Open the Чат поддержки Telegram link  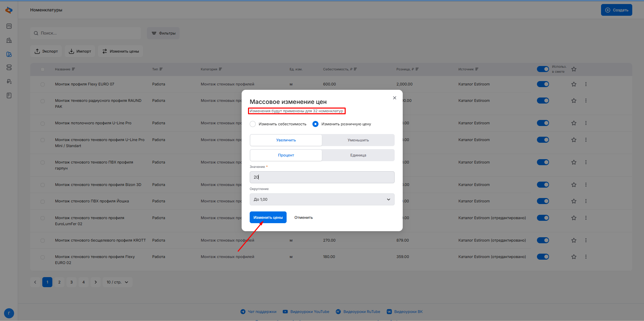[258, 312]
